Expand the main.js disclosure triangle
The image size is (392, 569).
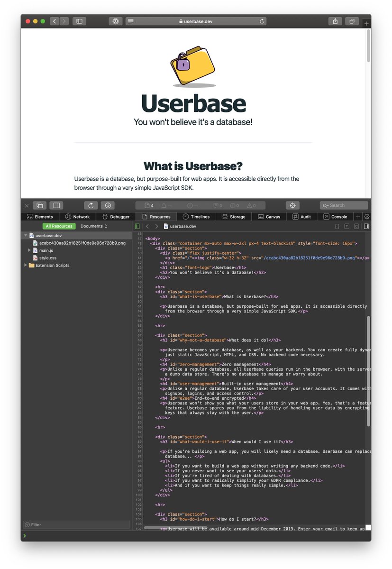click(29, 250)
